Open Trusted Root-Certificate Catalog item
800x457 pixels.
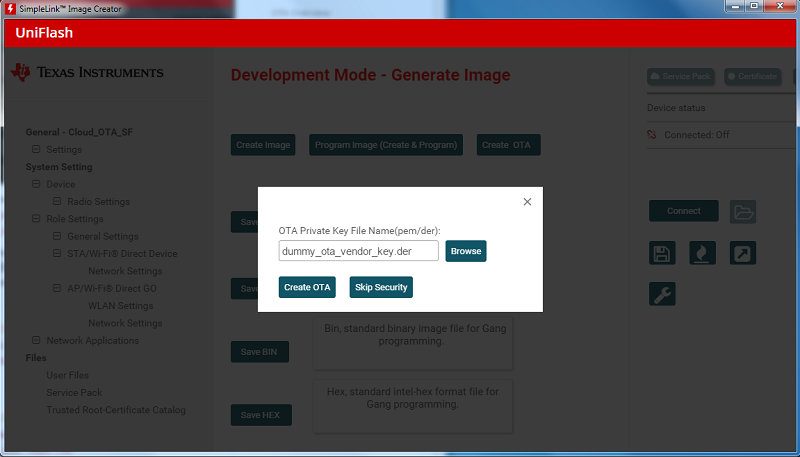(x=116, y=410)
